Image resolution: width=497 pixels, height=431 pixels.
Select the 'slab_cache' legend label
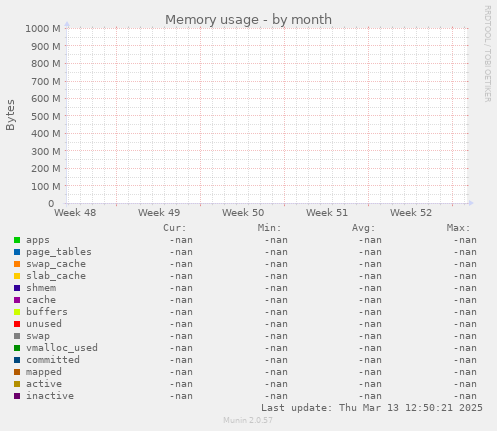coord(56,276)
